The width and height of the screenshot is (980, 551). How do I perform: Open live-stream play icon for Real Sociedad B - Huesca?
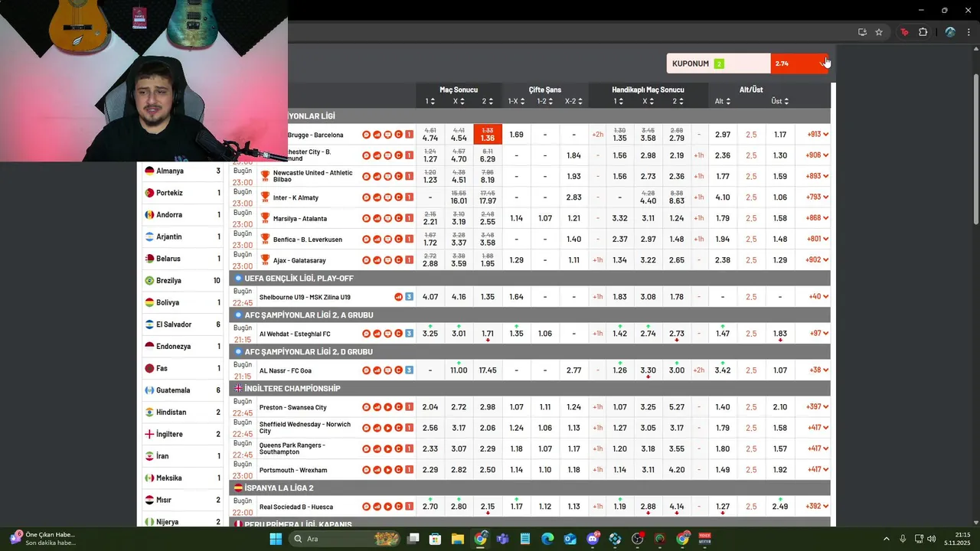click(x=388, y=507)
